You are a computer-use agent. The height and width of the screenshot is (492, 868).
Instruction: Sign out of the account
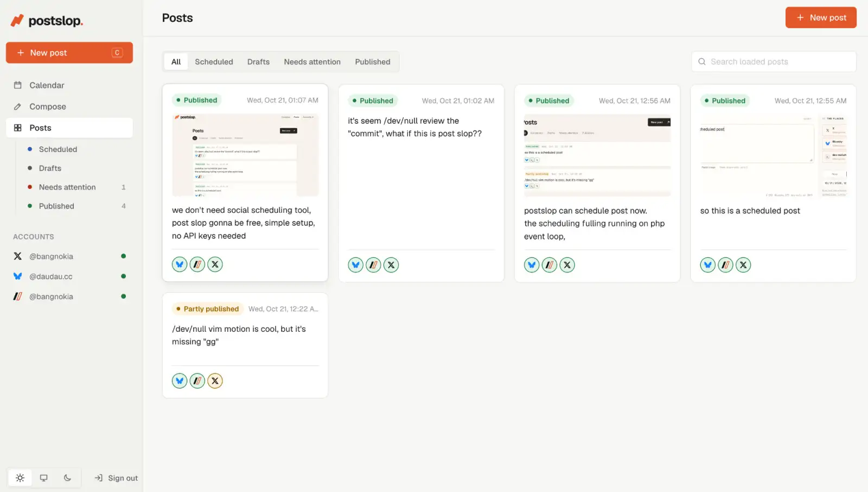[x=116, y=478]
